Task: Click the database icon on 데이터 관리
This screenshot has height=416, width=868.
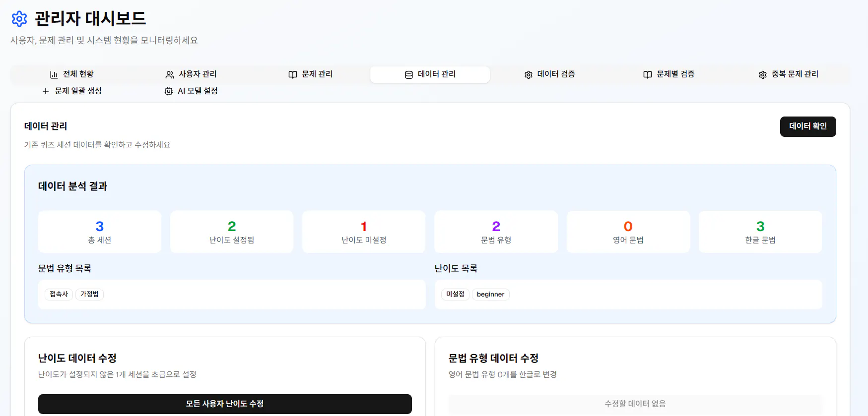Action: tap(409, 74)
